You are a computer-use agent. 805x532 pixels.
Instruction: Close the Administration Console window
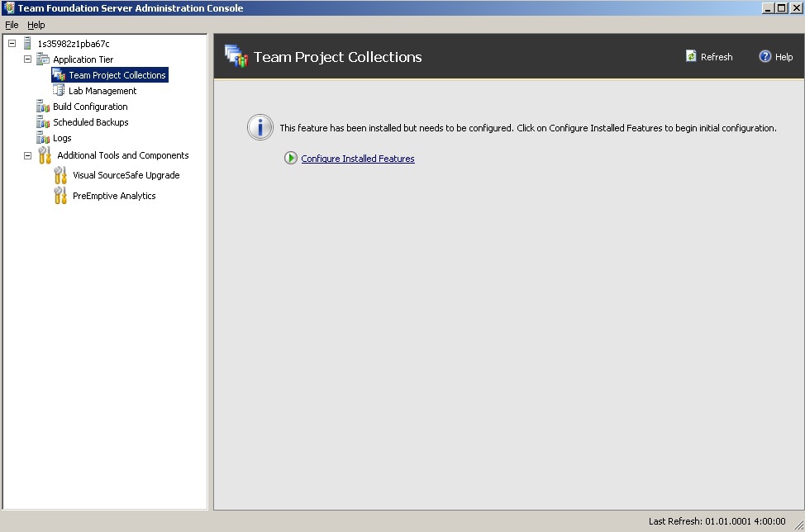(796, 7)
